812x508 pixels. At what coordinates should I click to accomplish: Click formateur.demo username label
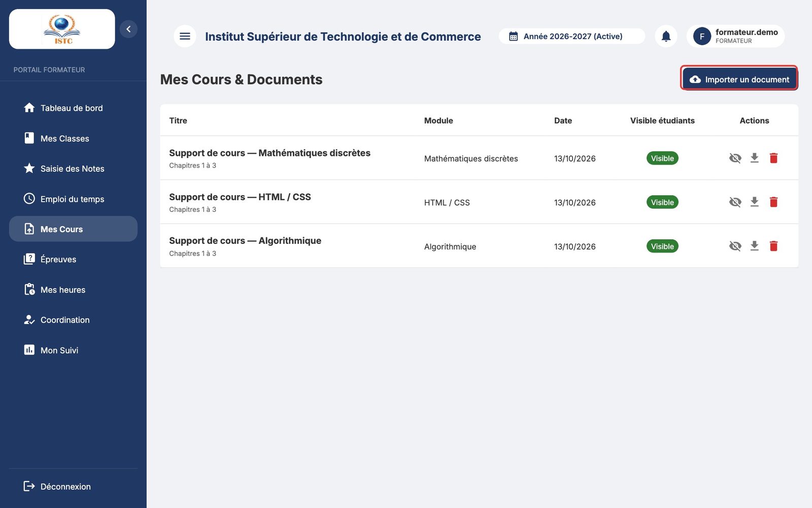tap(747, 32)
